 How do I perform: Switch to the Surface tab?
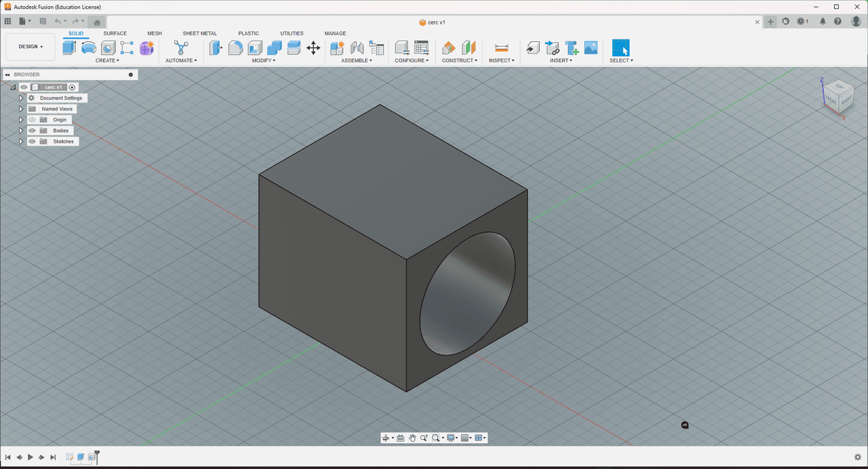pos(115,33)
